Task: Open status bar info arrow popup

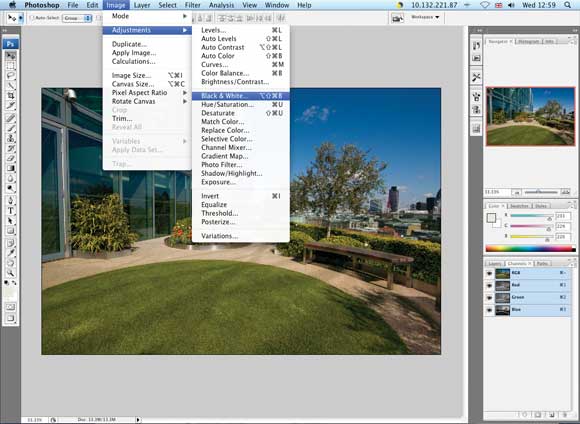Action: point(138,420)
